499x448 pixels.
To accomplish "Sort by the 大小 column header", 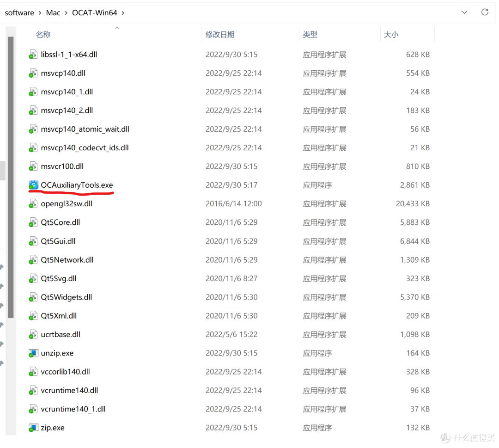I will click(391, 35).
